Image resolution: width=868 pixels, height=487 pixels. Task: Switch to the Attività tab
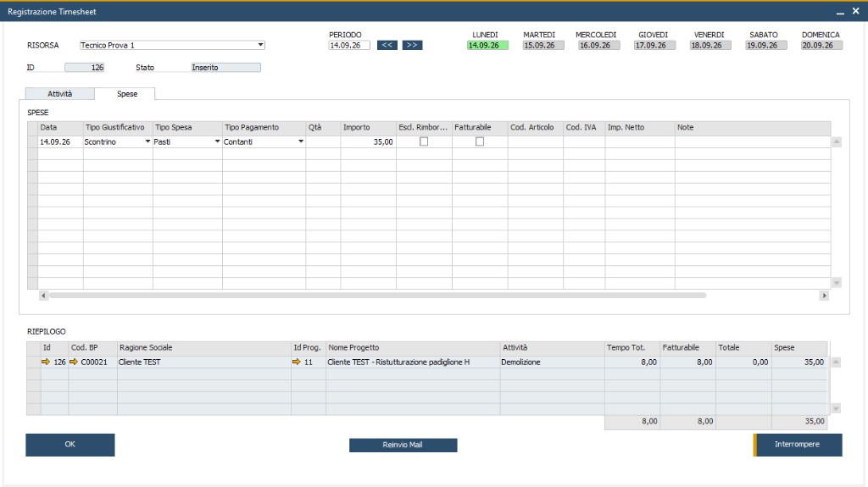coord(60,93)
